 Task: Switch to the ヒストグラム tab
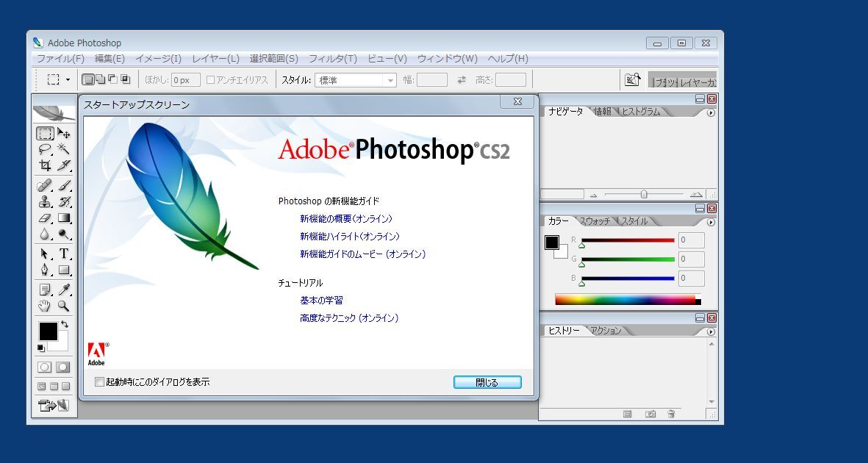tap(641, 112)
